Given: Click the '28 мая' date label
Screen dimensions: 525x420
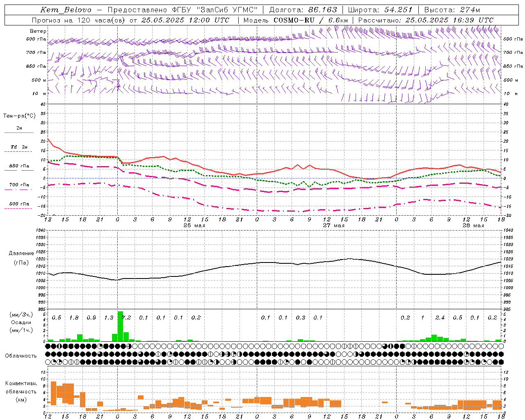Looking at the screenshot, I should (473, 226).
